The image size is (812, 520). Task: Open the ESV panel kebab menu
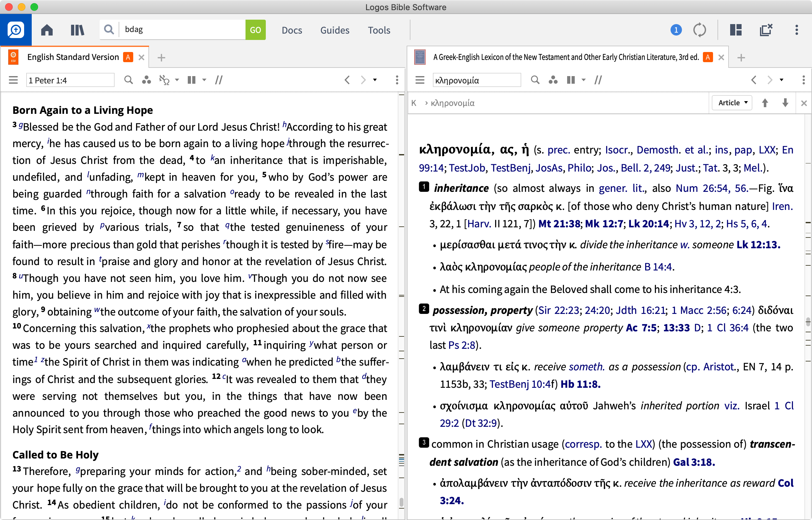pyautogui.click(x=397, y=80)
